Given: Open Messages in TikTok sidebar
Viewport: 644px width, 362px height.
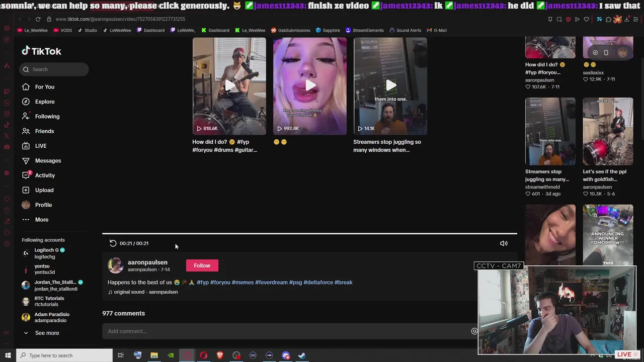Looking at the screenshot, I should point(41,160).
